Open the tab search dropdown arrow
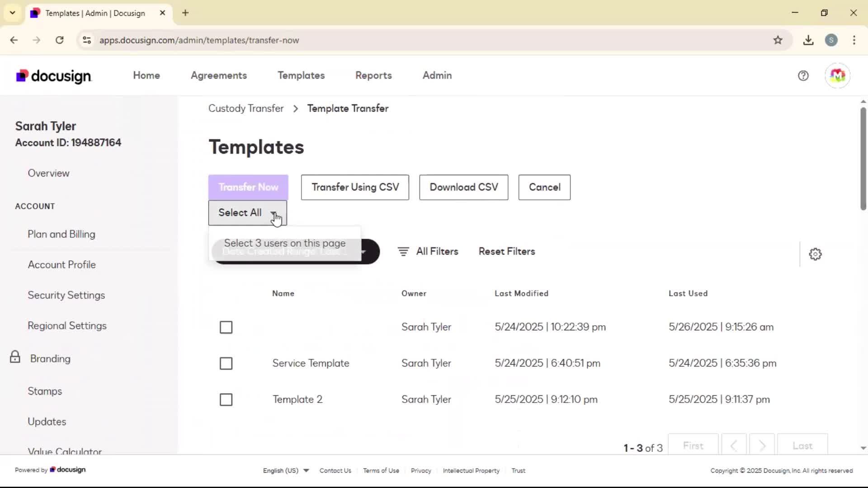 pyautogui.click(x=13, y=13)
